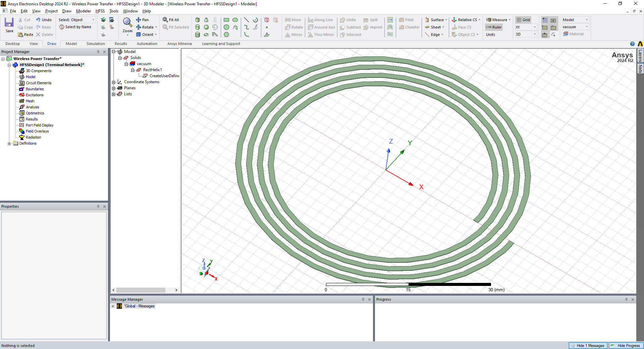Select the Draw line tool icon
Viewport: 644px width, 349px height.
247,20
